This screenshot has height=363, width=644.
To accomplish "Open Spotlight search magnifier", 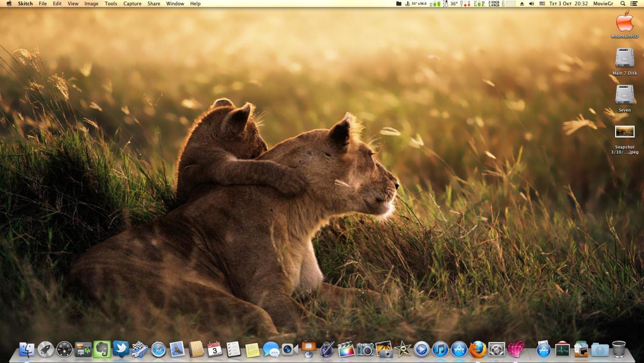I will [x=623, y=3].
